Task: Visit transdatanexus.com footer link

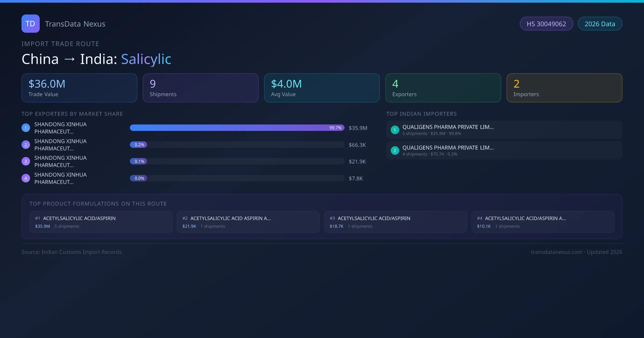Action: tap(557, 252)
